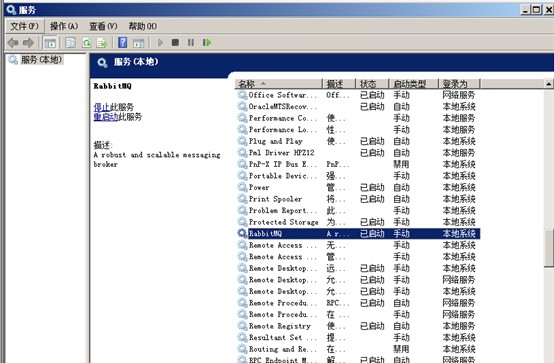This screenshot has width=554, height=363.
Task: Sort by the 启动类型 column header
Action: tap(413, 84)
